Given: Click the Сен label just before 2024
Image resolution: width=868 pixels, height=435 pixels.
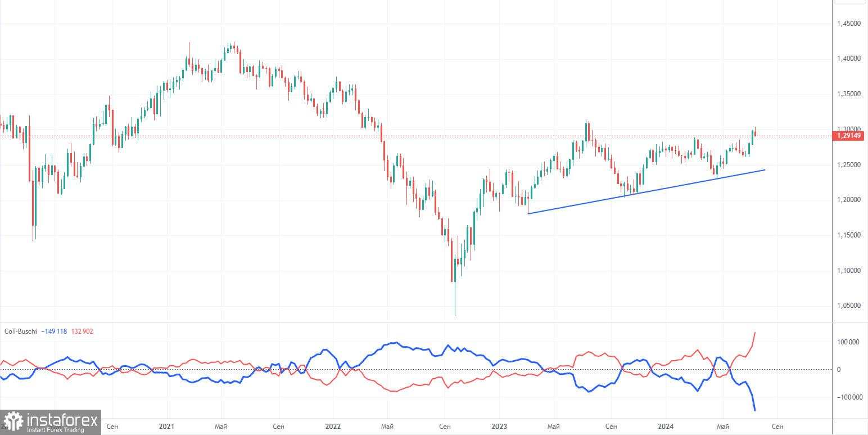Looking at the screenshot, I should point(611,427).
